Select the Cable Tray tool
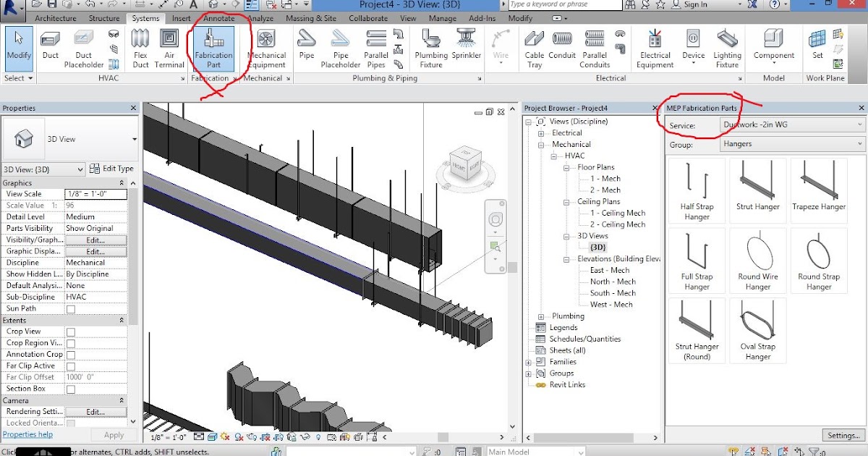Viewport: 868px width, 456px height. (x=535, y=48)
